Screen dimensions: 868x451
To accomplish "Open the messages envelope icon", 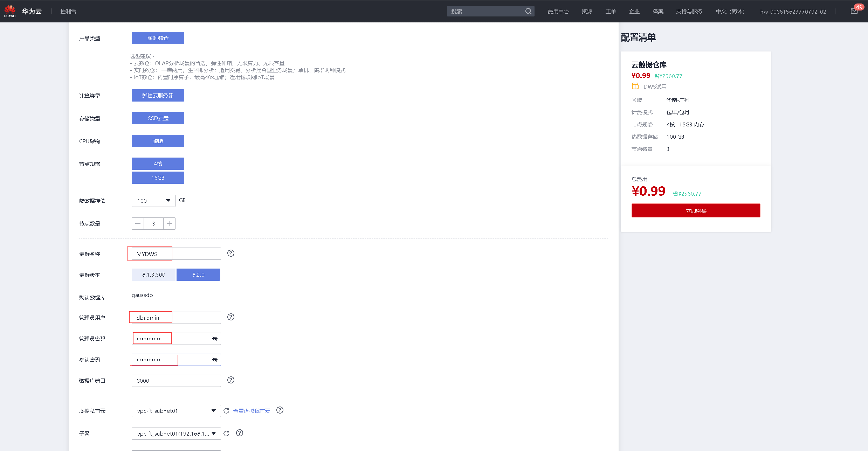I will (854, 11).
